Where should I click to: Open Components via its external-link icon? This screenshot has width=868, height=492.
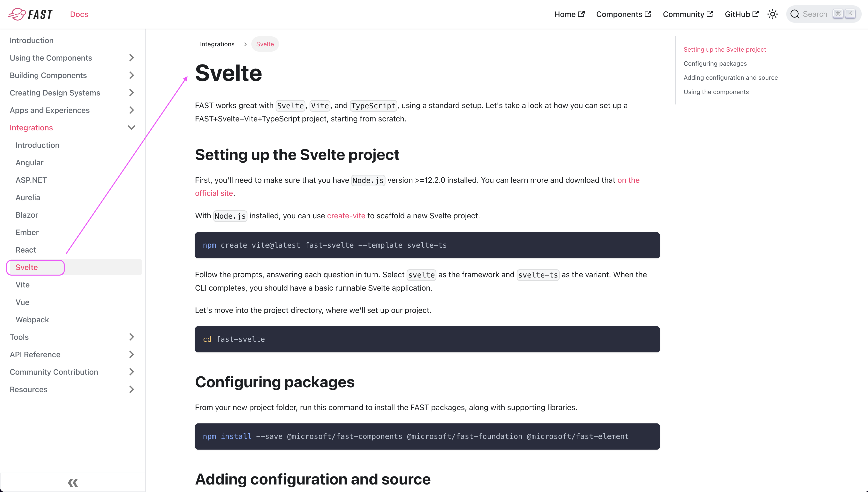coord(648,14)
